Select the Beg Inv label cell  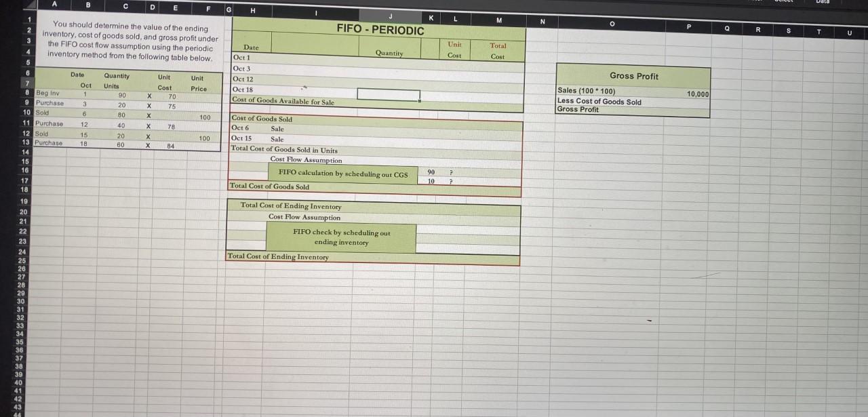point(47,93)
